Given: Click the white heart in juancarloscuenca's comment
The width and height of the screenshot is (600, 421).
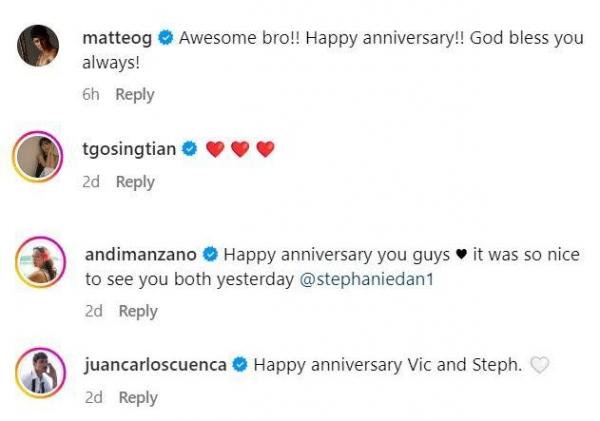Looking at the screenshot, I should pyautogui.click(x=540, y=365).
